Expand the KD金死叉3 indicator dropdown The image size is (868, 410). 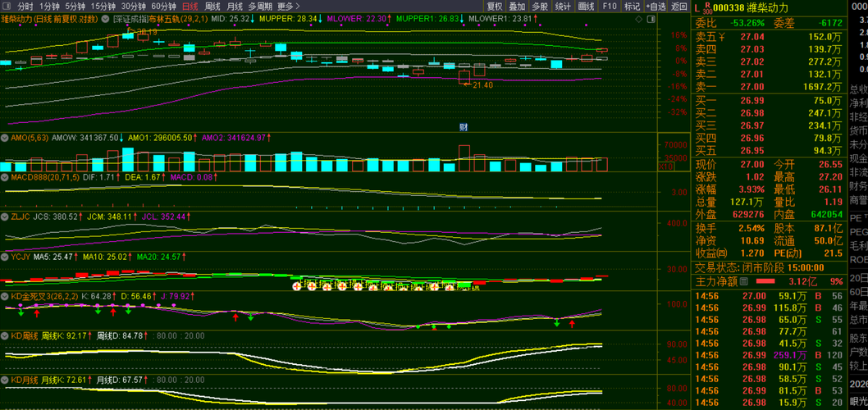[4, 296]
